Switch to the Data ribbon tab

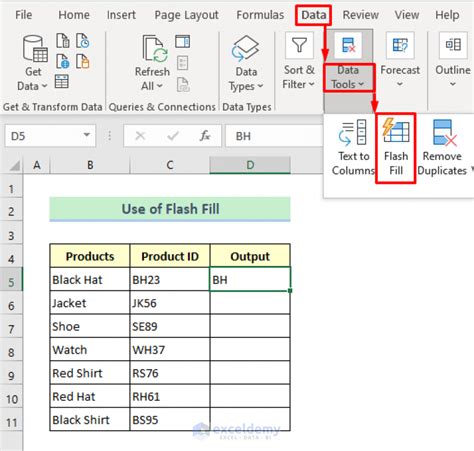(x=313, y=15)
